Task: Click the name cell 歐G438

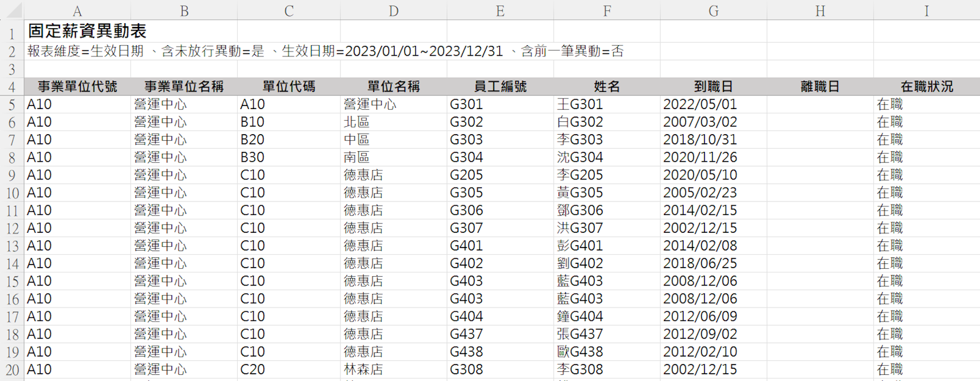Action: click(x=580, y=352)
